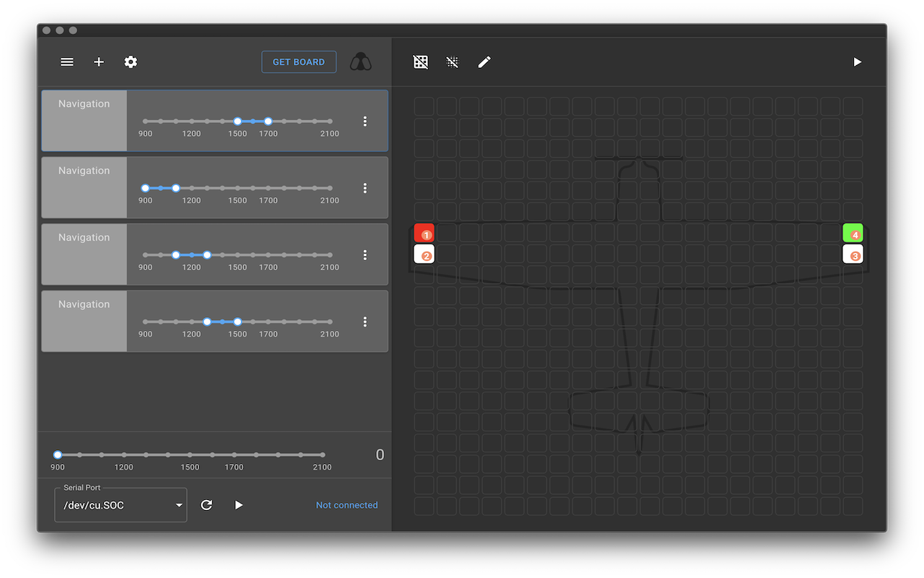Connect using play button beside refresh

click(x=239, y=505)
